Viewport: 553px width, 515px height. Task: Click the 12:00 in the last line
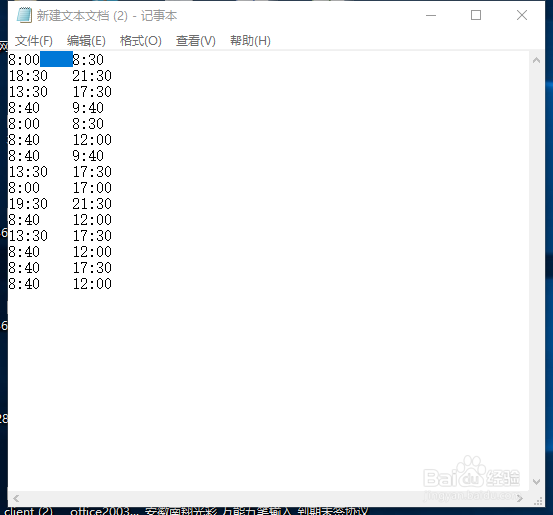(x=92, y=284)
